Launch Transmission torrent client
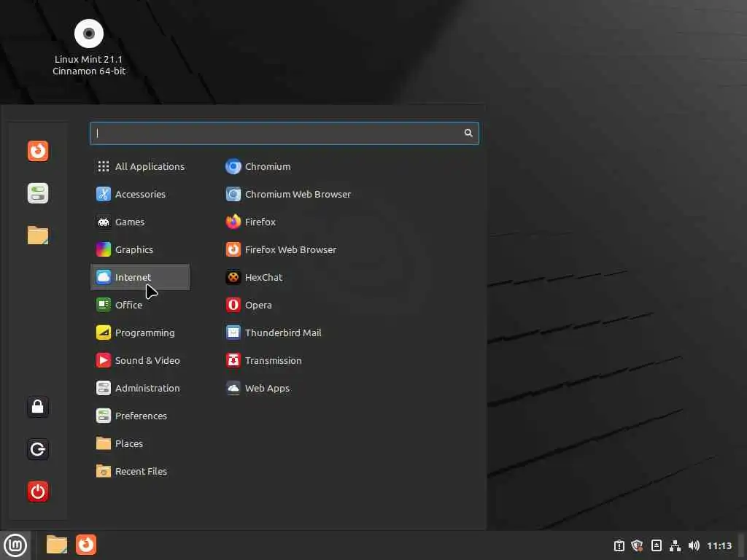This screenshot has width=747, height=560. tap(263, 360)
